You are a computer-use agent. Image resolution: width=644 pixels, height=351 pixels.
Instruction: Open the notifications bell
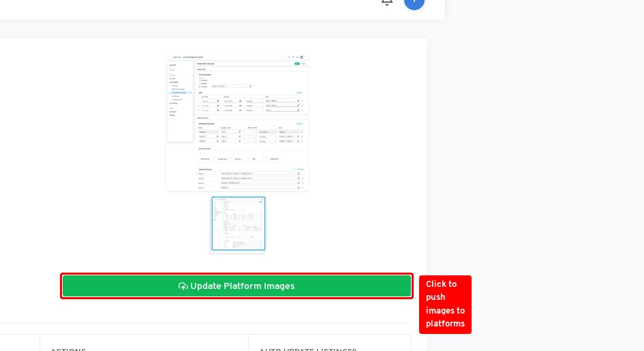[x=386, y=2]
